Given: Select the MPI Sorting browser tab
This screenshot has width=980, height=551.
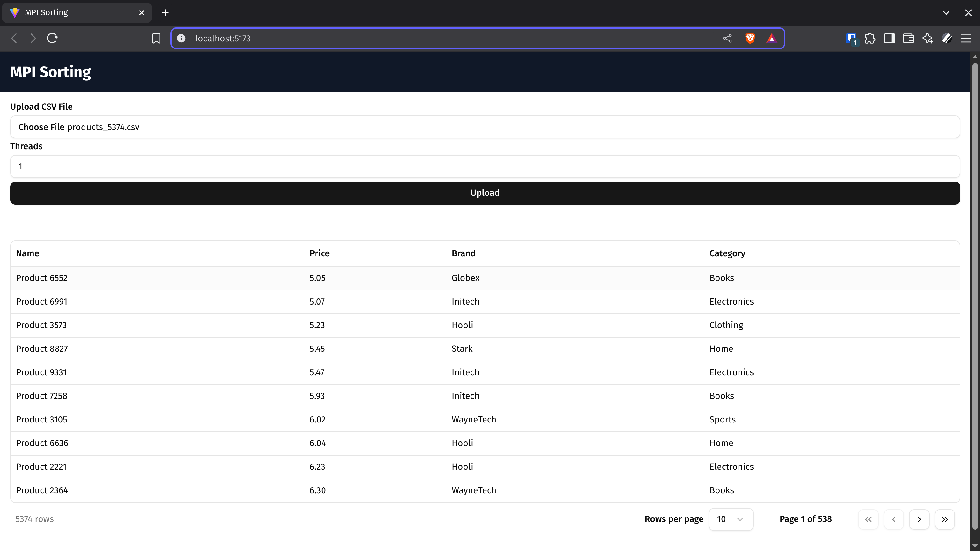Looking at the screenshot, I should (61, 12).
